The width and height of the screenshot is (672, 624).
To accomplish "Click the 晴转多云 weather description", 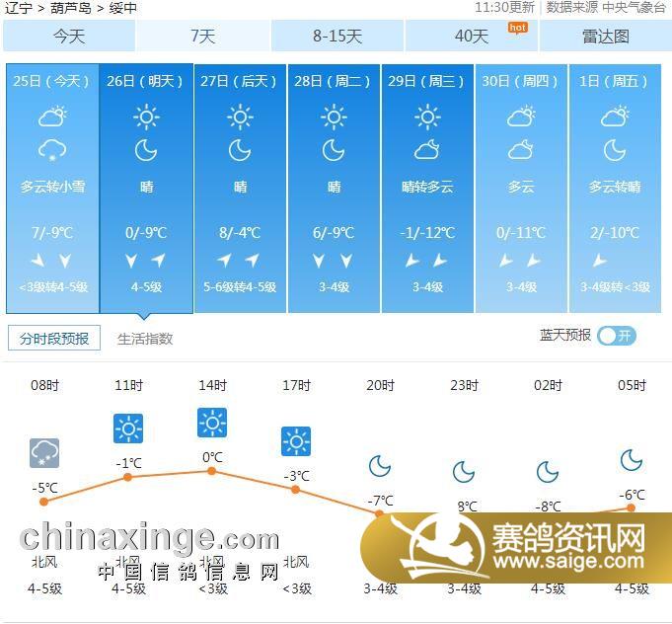I will click(x=427, y=187).
